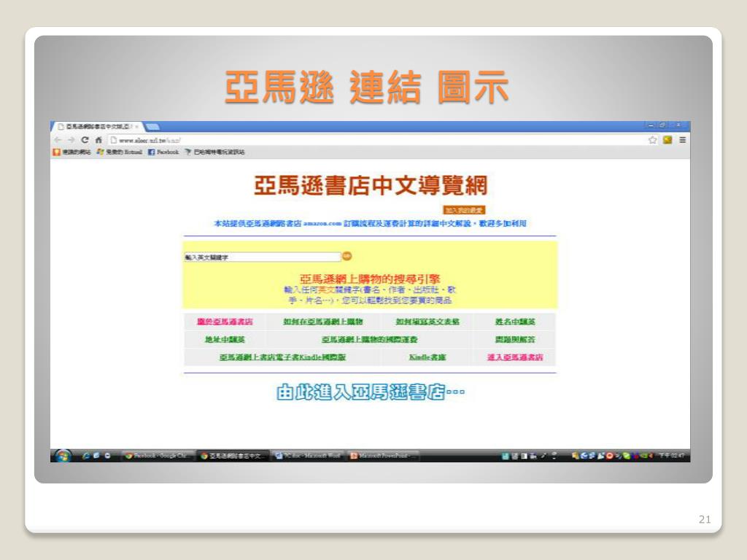Open the 問題與解答 link

point(515,340)
